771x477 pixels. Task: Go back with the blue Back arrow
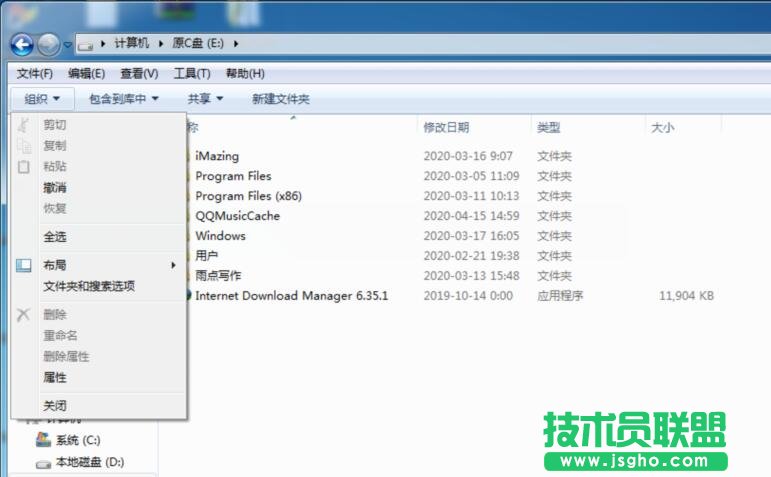click(22, 45)
